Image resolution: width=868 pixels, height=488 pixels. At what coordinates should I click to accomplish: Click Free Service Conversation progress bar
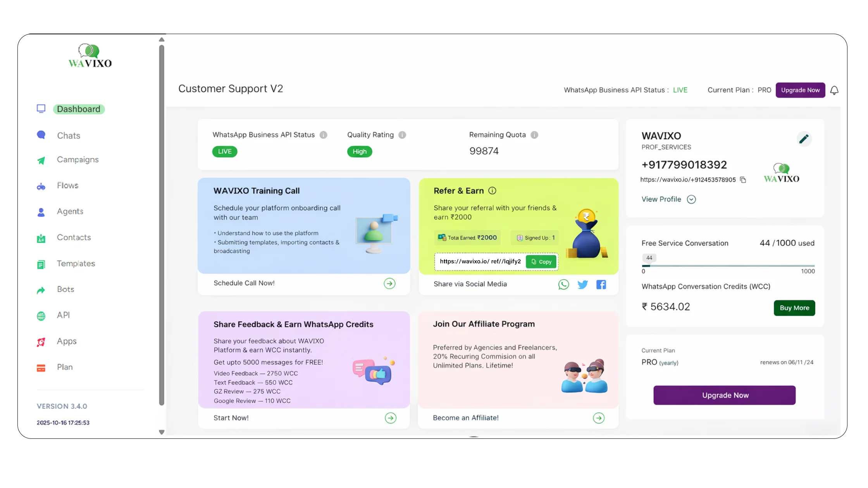coord(728,266)
